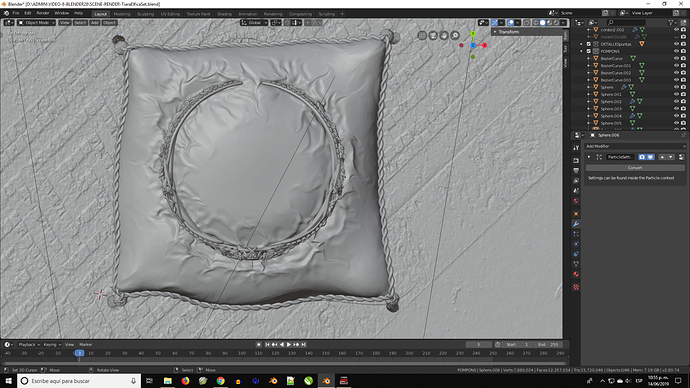Switch to the Shading workspace tab
690x388 pixels.
[x=224, y=14]
